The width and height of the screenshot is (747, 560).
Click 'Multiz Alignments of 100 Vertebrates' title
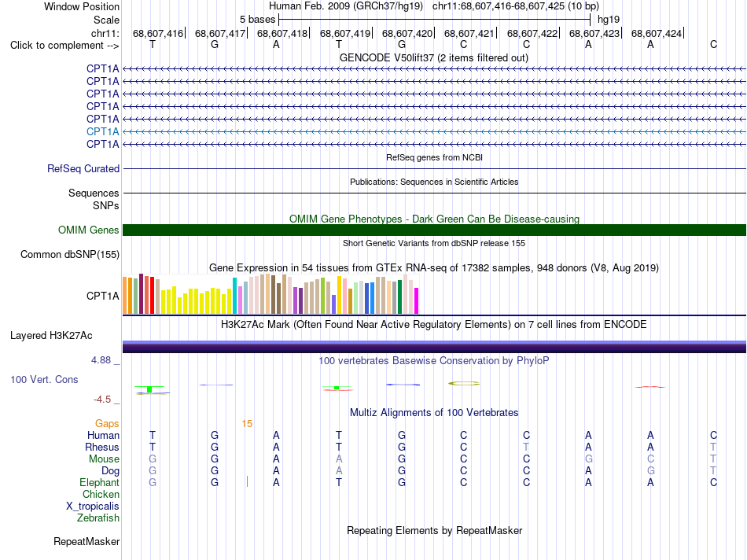[x=434, y=413]
